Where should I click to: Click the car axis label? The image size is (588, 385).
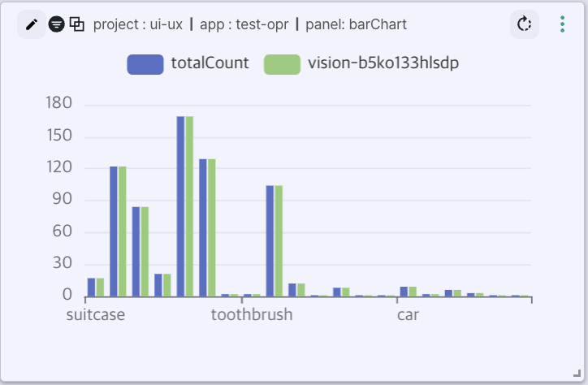coord(408,315)
